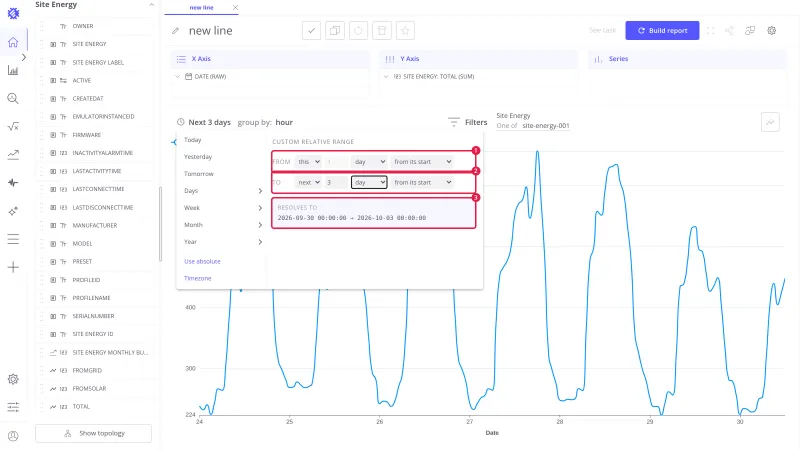This screenshot has height=450, width=800.
Task: Toggle the MODEL field box
Action: (53, 244)
